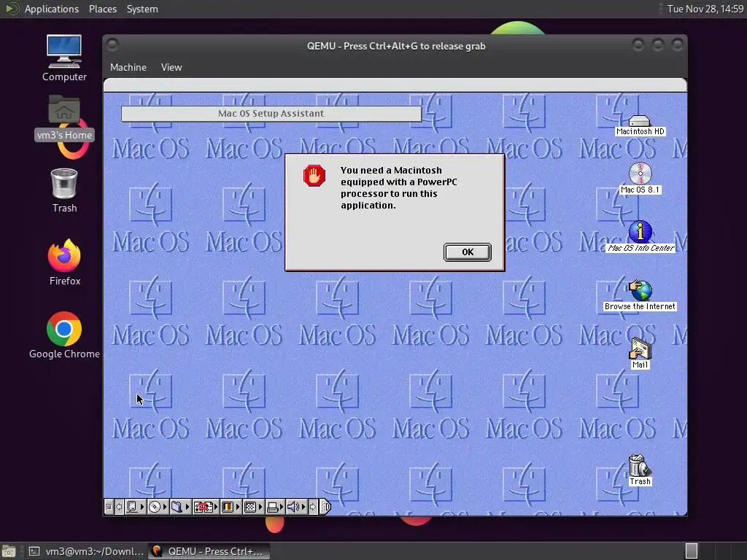Select the Browse the Internet icon
Screen dimensions: 747x560
(640, 295)
